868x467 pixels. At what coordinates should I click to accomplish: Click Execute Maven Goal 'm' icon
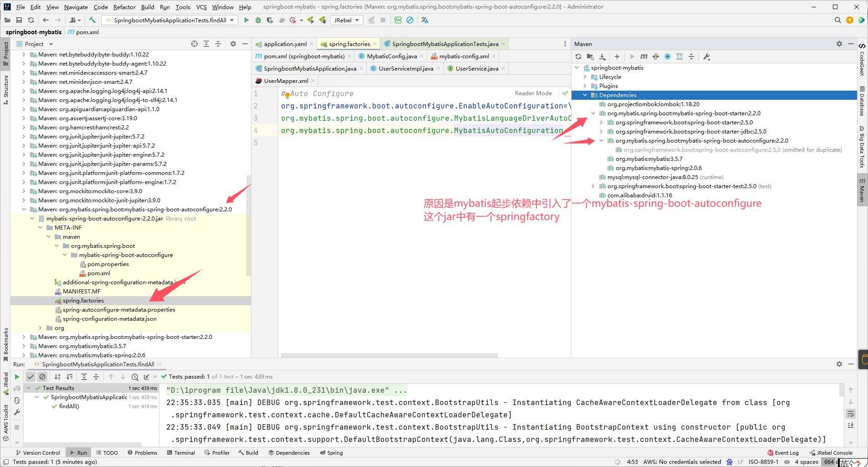644,56
